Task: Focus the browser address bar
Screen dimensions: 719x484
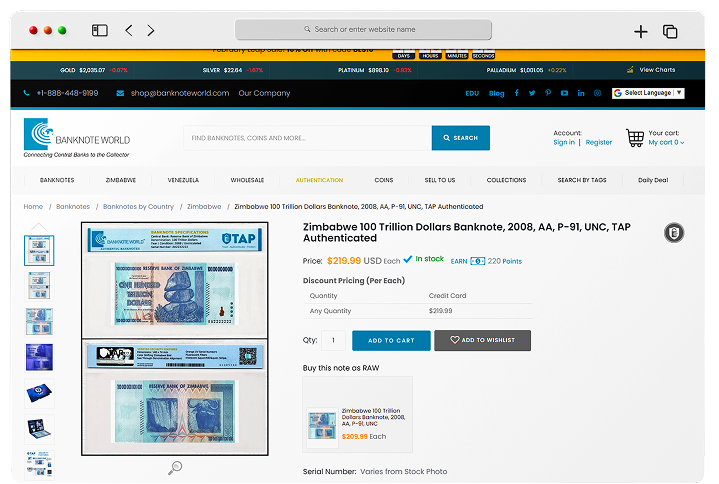Action: click(x=363, y=29)
